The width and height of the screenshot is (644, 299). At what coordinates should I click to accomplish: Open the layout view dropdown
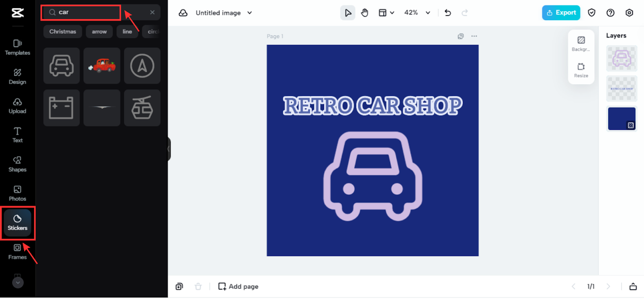click(386, 13)
